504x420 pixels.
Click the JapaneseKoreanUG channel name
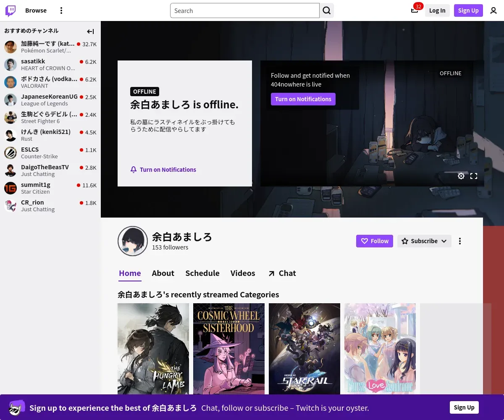tap(49, 97)
